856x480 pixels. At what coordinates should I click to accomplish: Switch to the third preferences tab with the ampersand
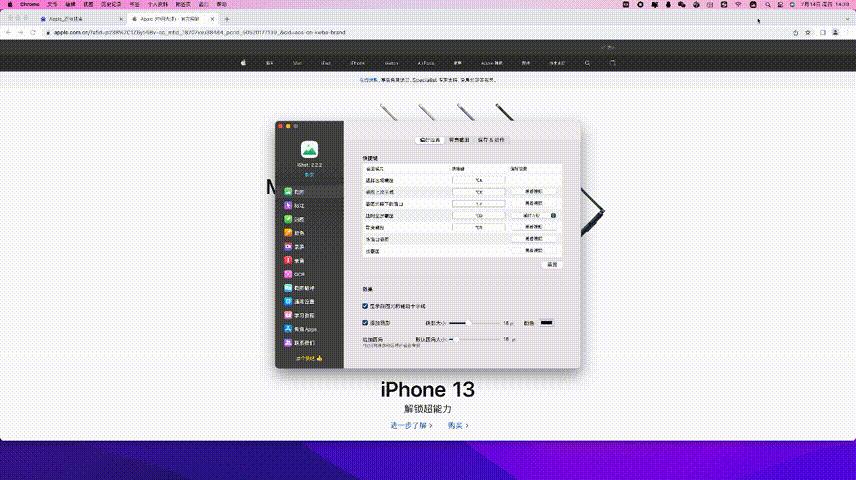tap(491, 140)
